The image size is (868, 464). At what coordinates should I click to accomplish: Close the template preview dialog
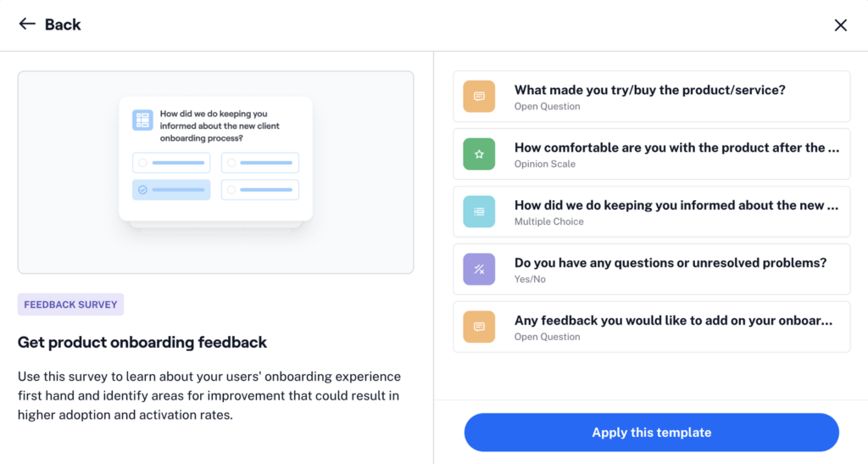tap(840, 25)
